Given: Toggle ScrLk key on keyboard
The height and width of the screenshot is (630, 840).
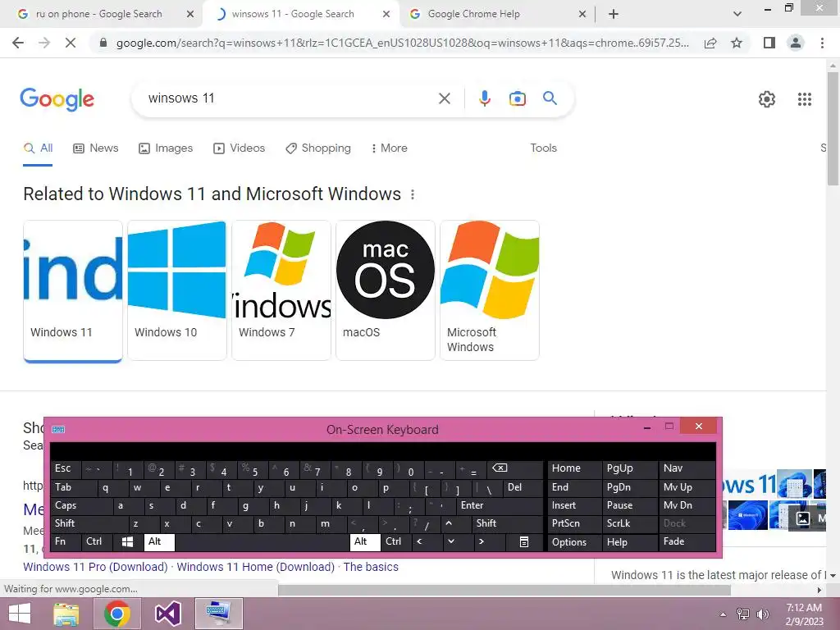Looking at the screenshot, I should (x=629, y=524).
